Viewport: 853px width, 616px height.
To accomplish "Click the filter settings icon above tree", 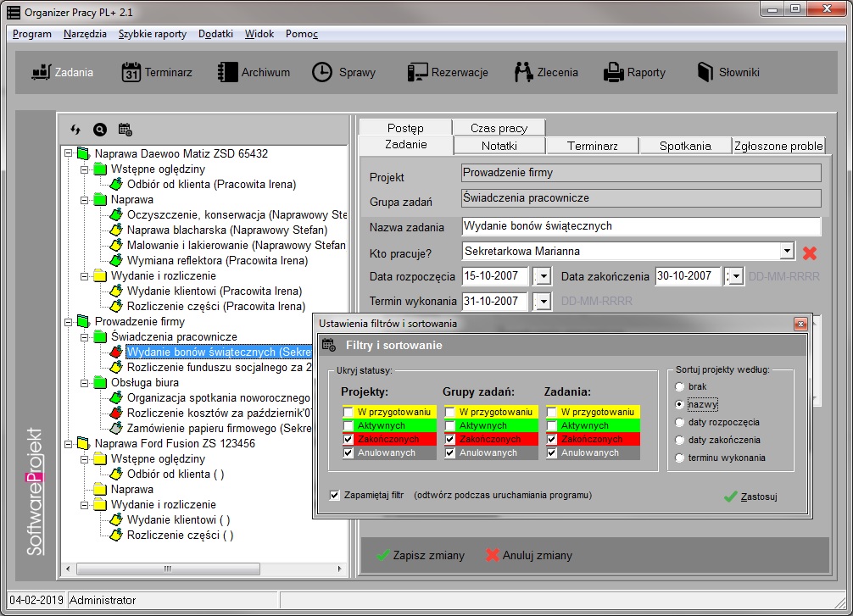I will (125, 130).
